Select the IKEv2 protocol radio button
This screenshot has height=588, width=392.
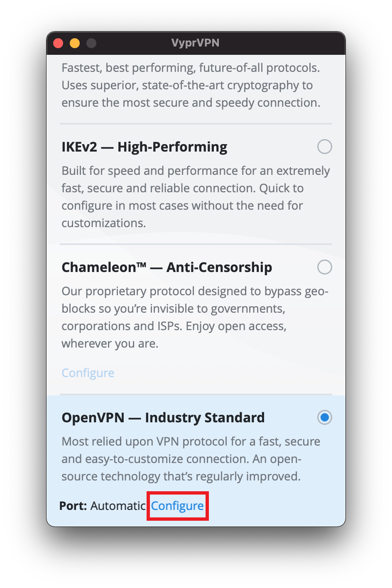[324, 147]
